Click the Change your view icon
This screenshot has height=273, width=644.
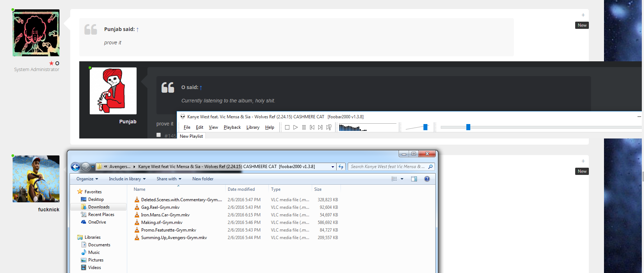pyautogui.click(x=394, y=179)
